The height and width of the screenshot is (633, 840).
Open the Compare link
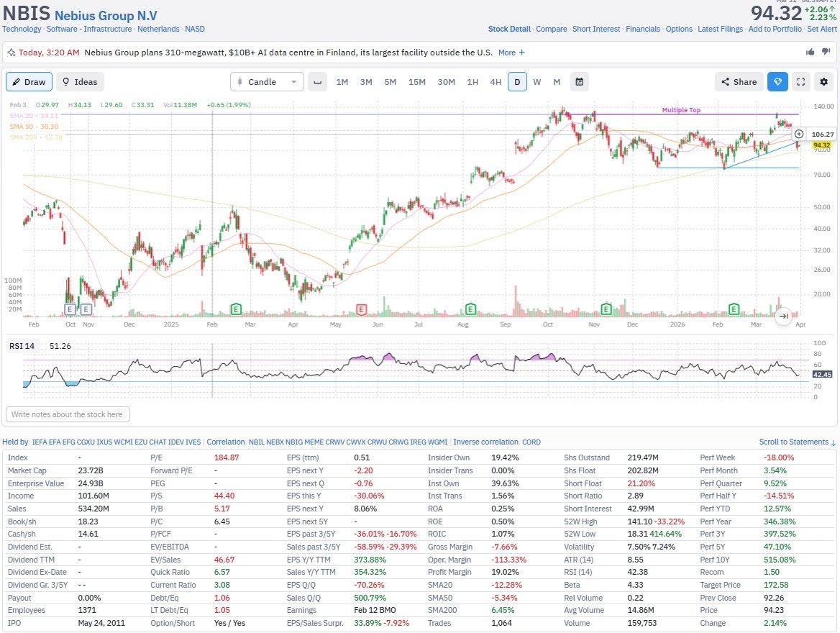(x=551, y=29)
